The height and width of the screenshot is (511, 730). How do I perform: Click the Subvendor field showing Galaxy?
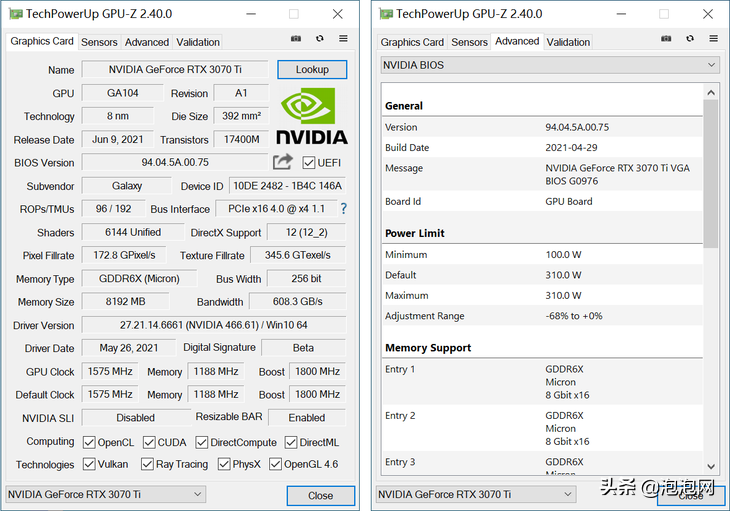pos(127,186)
